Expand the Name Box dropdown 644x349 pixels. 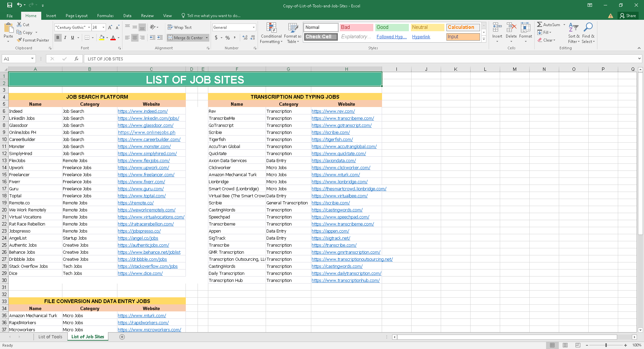tap(32, 59)
